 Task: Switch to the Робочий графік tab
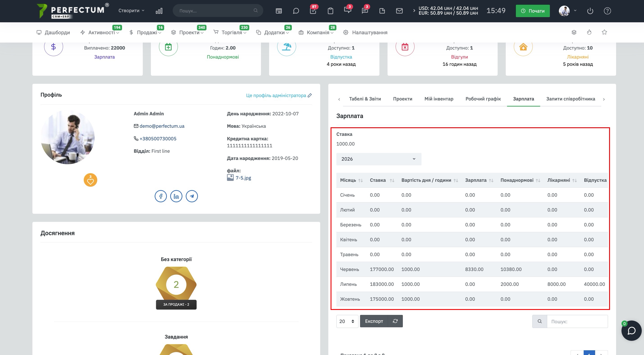click(x=483, y=99)
